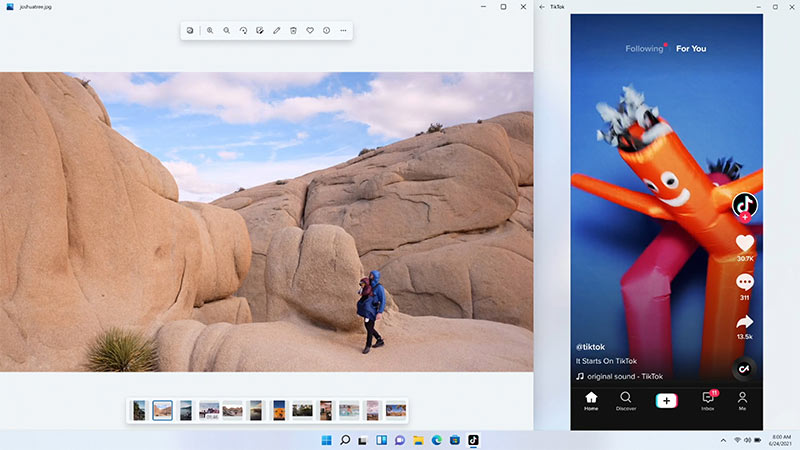Viewport: 800px width, 450px height.
Task: Open File Explorer from the taskbar
Action: pyautogui.click(x=418, y=440)
